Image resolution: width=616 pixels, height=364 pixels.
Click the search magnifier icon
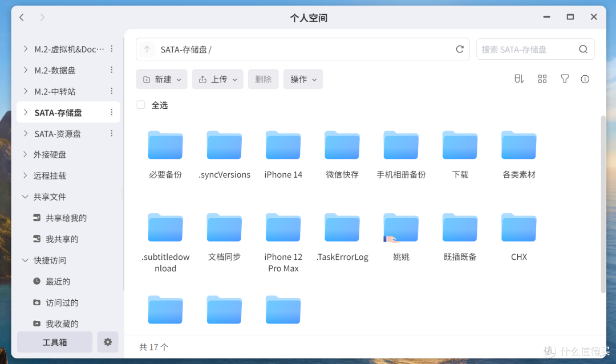[583, 49]
